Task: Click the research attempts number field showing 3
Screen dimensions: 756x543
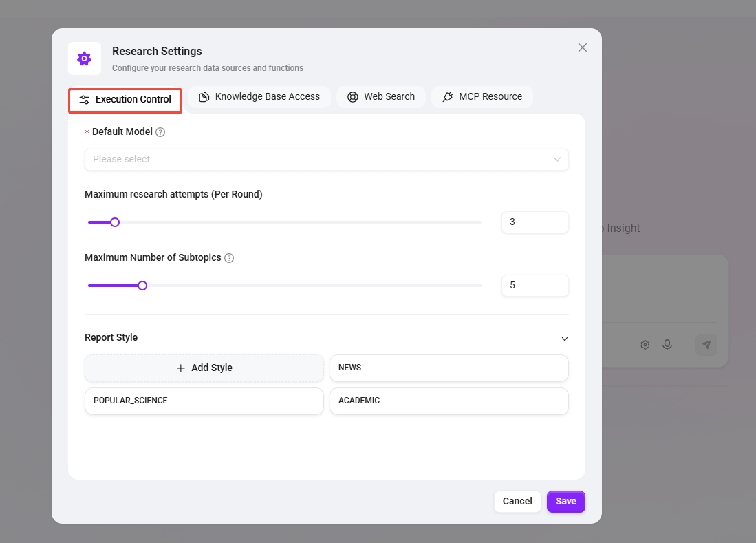Action: [x=534, y=222]
